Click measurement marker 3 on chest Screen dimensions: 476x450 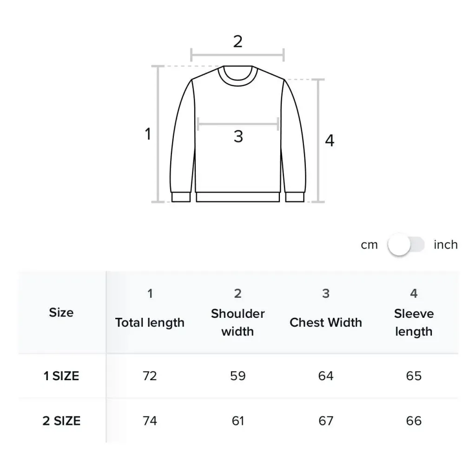click(x=238, y=137)
